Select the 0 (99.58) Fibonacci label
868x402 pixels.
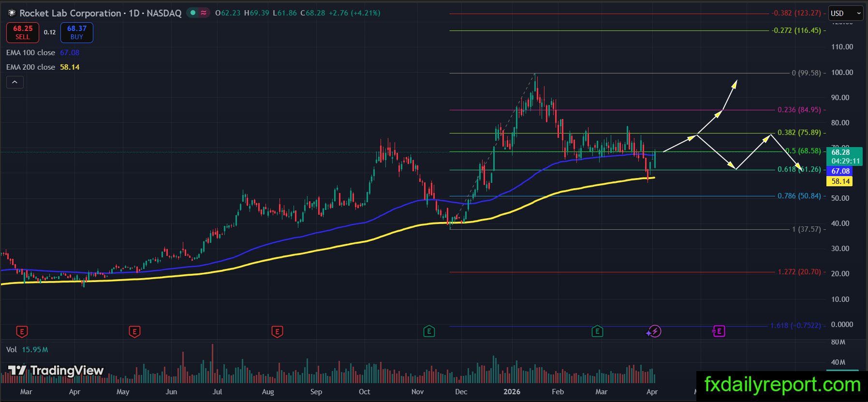(x=806, y=73)
